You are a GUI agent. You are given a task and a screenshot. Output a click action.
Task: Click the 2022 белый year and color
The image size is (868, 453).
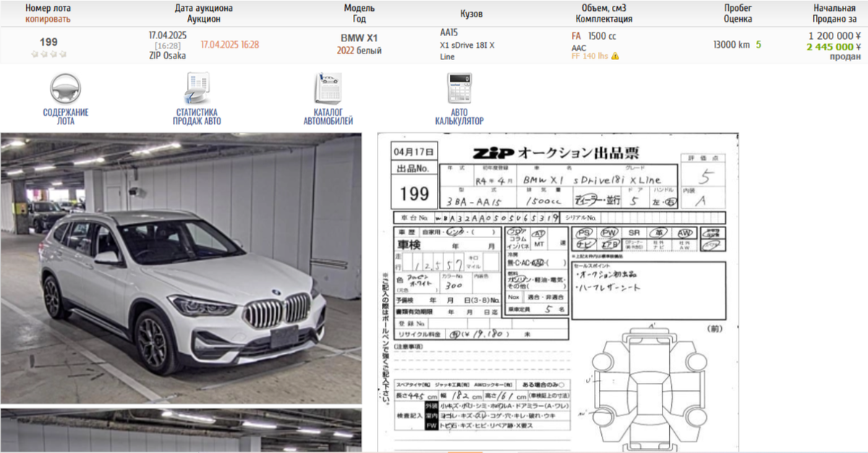(359, 51)
